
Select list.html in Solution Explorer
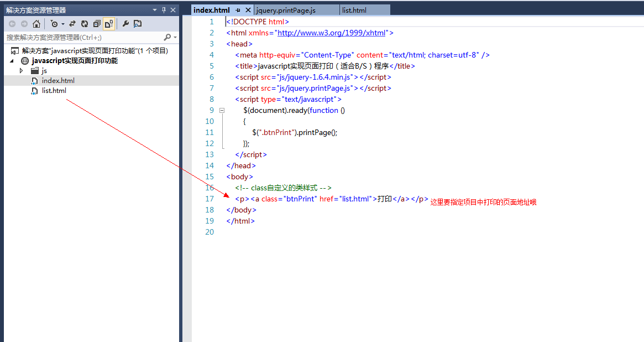tap(54, 90)
